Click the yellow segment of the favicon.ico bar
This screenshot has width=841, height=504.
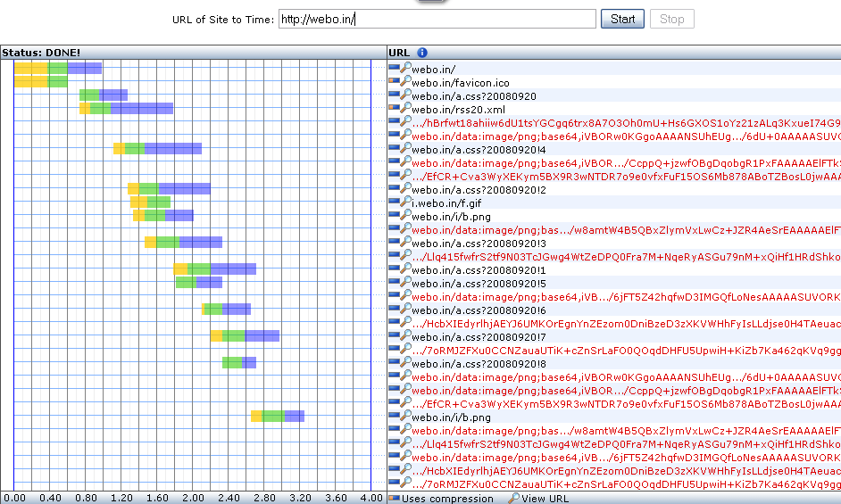click(30, 82)
